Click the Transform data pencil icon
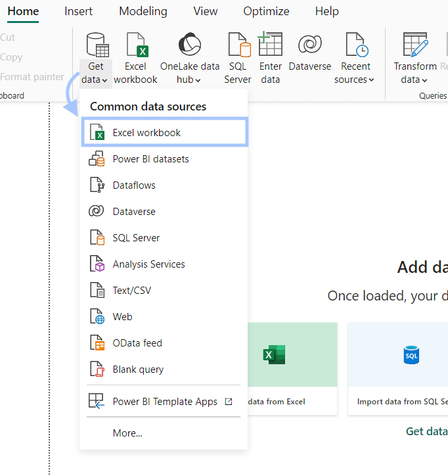The height and width of the screenshot is (476, 448). (x=416, y=44)
